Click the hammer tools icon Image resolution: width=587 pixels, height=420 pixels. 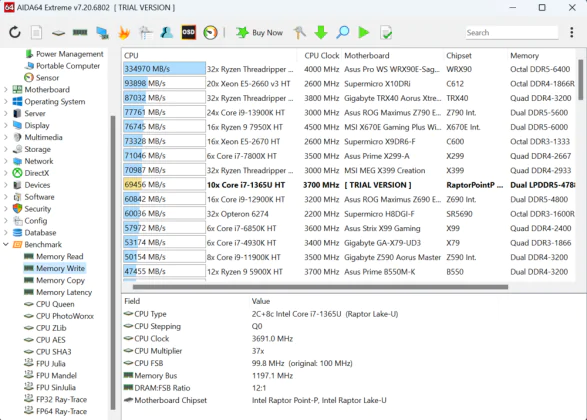[299, 33]
